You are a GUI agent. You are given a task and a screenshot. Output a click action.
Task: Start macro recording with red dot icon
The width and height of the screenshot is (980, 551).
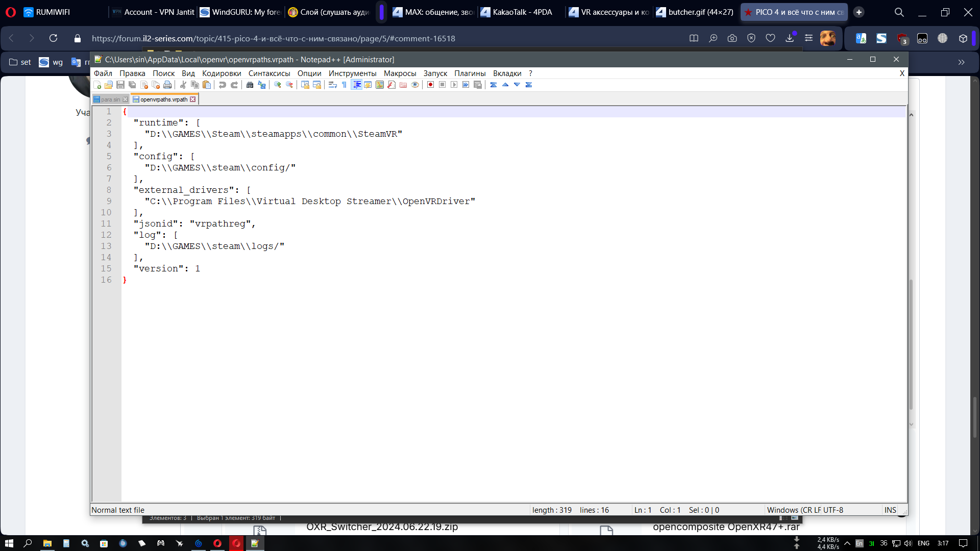click(430, 85)
